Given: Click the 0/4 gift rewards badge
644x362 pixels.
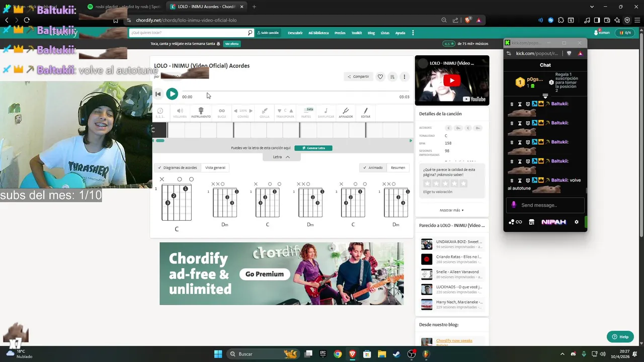Looking at the screenshot, I should coord(625,33).
